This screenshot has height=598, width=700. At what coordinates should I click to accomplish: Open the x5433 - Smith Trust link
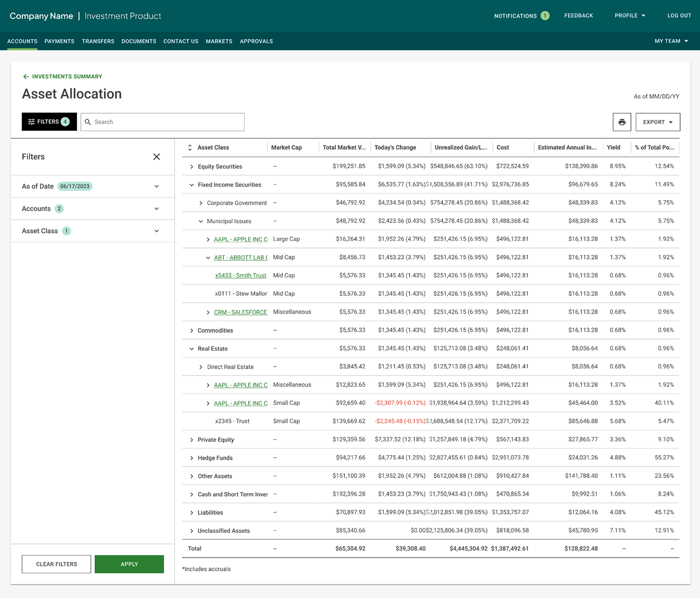[x=240, y=276]
